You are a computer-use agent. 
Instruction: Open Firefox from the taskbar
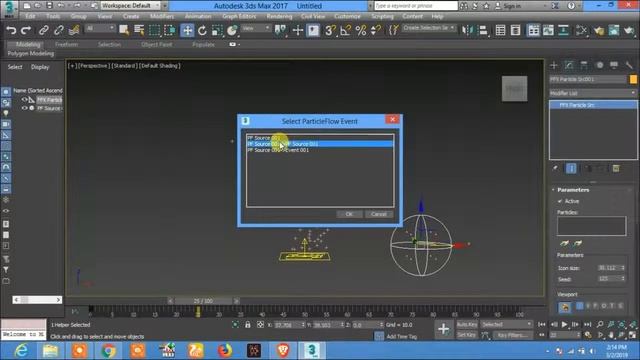point(225,351)
